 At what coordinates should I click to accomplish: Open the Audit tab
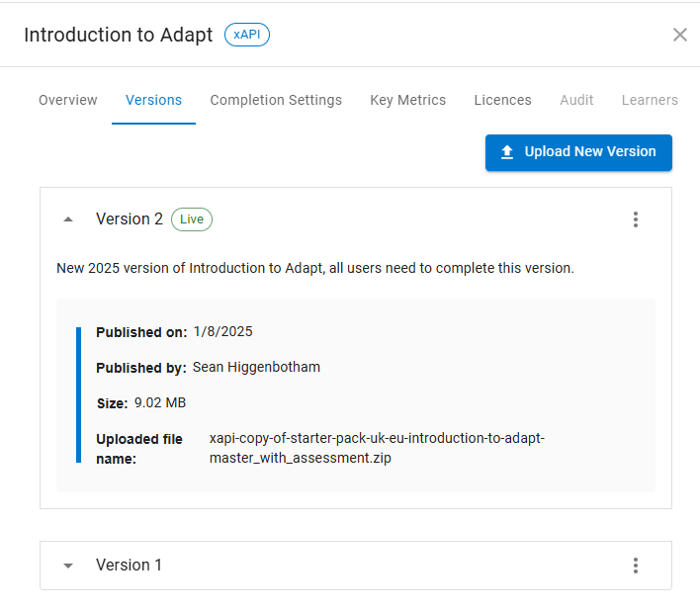pyautogui.click(x=576, y=100)
